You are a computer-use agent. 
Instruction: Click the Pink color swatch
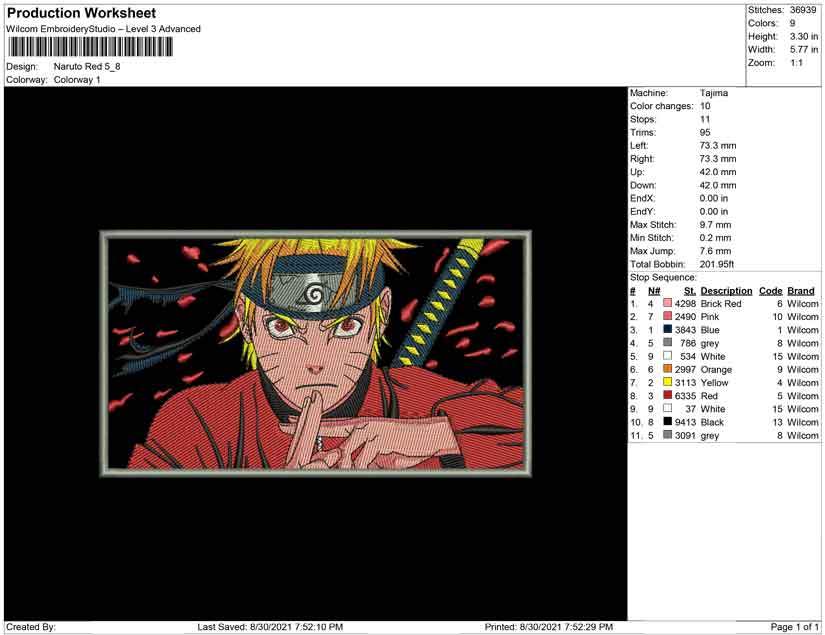click(667, 316)
